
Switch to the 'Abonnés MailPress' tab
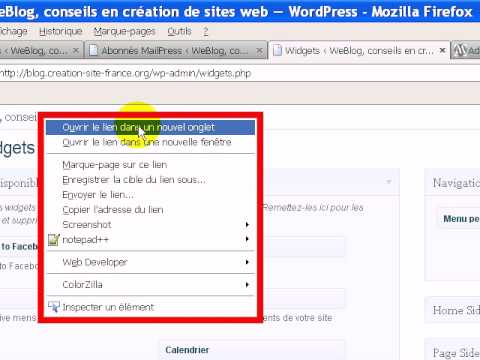point(175,51)
